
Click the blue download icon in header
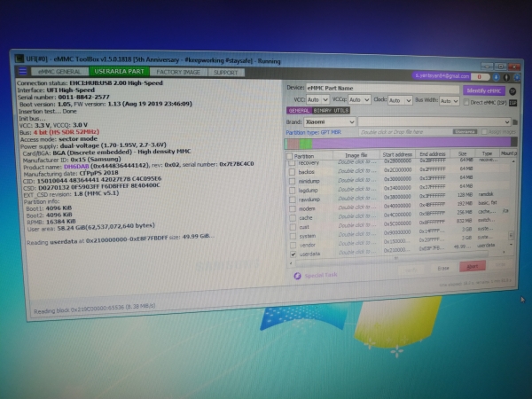[496, 77]
